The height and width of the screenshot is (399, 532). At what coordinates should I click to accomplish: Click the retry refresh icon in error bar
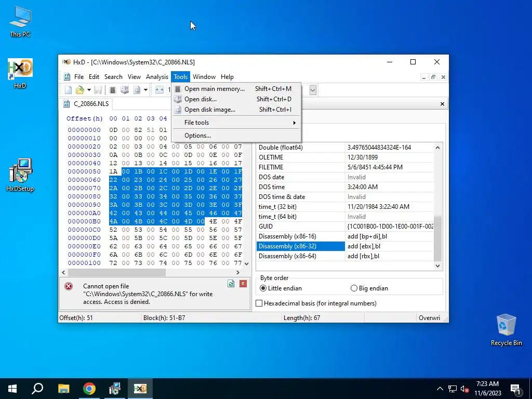[231, 284]
